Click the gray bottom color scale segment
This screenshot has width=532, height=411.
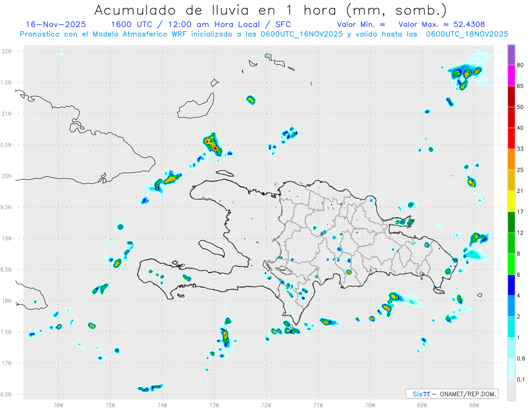511,390
